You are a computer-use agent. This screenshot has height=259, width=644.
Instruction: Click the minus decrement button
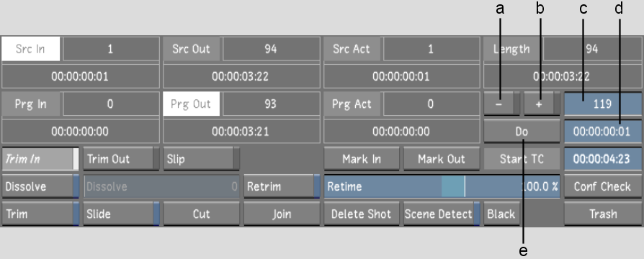pos(501,104)
